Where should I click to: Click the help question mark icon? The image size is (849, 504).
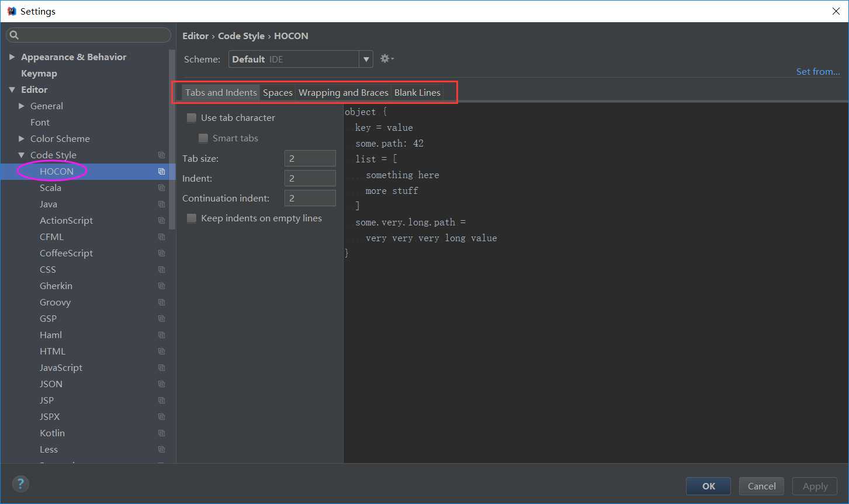click(20, 484)
